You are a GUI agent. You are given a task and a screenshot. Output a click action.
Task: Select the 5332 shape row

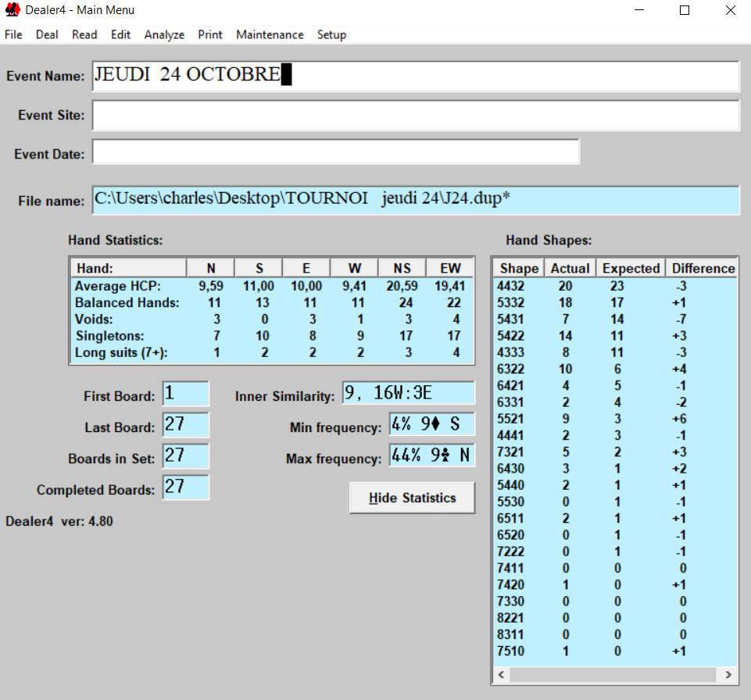pyautogui.click(x=615, y=302)
